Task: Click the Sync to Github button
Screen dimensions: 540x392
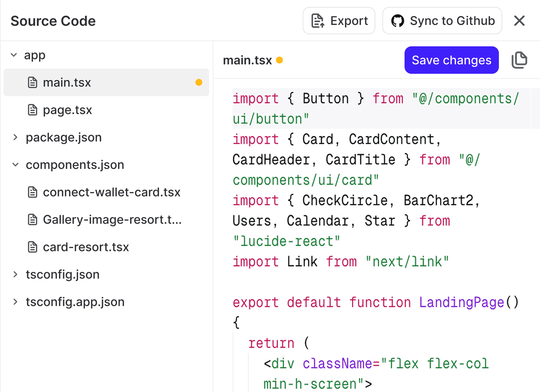Action: pos(442,21)
